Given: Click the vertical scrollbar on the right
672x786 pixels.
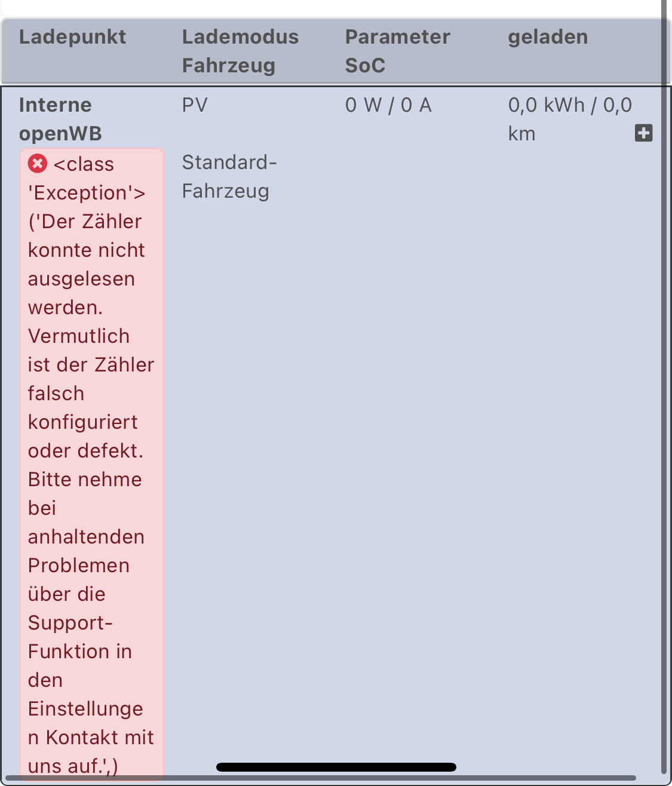Looking at the screenshot, I should (664, 388).
